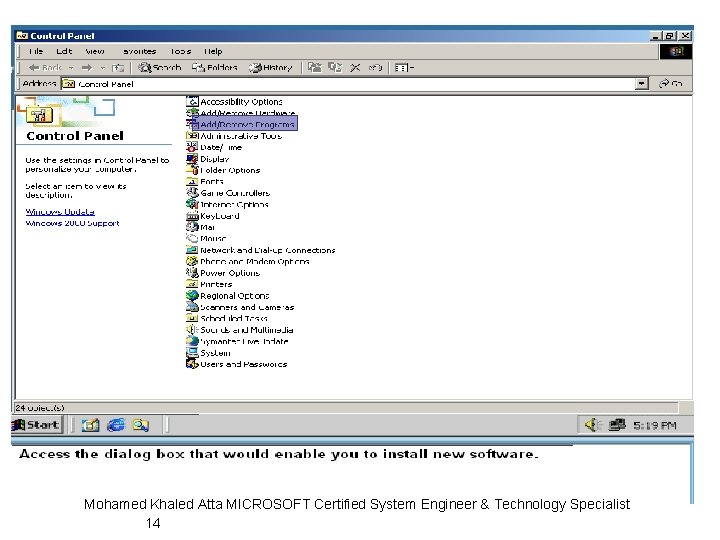Open Fonts folder icon
Viewport: 720px width, 540px height.
click(192, 181)
